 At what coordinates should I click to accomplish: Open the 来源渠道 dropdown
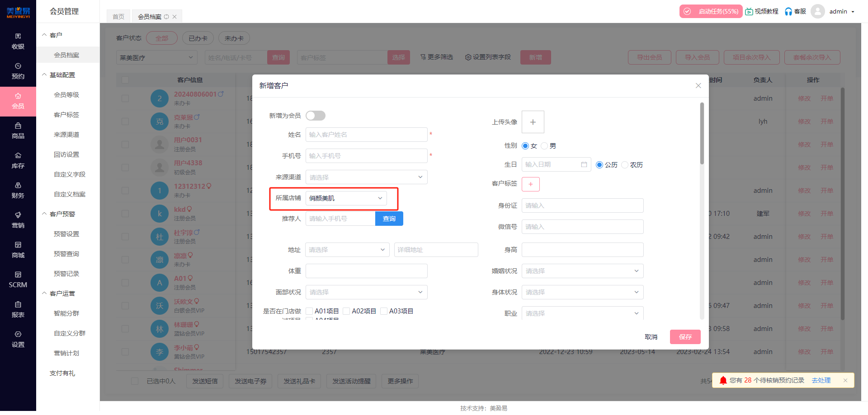click(366, 177)
